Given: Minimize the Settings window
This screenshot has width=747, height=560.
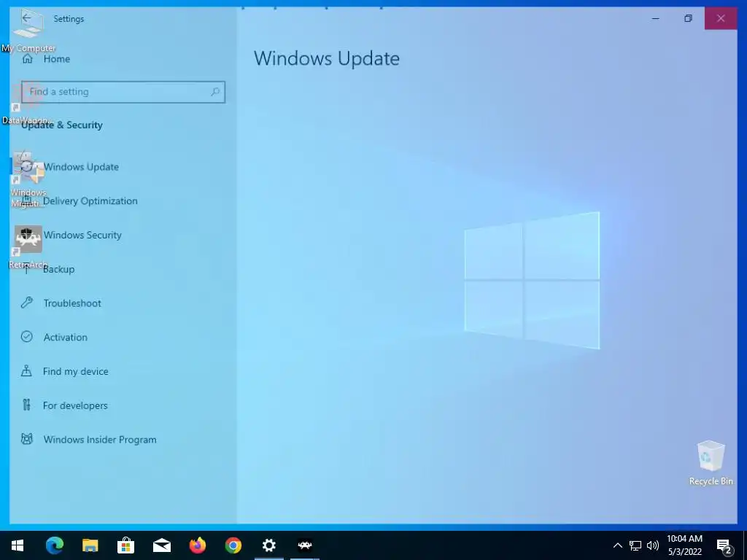Looking at the screenshot, I should (x=656, y=18).
